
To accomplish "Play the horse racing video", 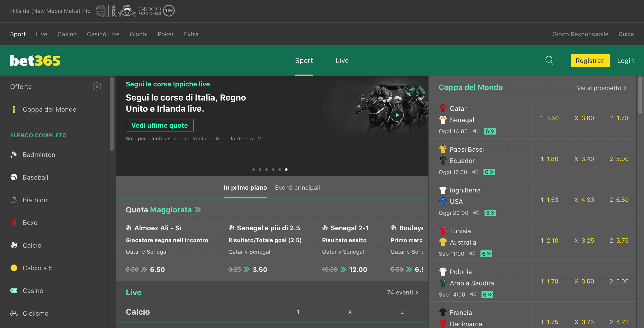I will (x=397, y=115).
